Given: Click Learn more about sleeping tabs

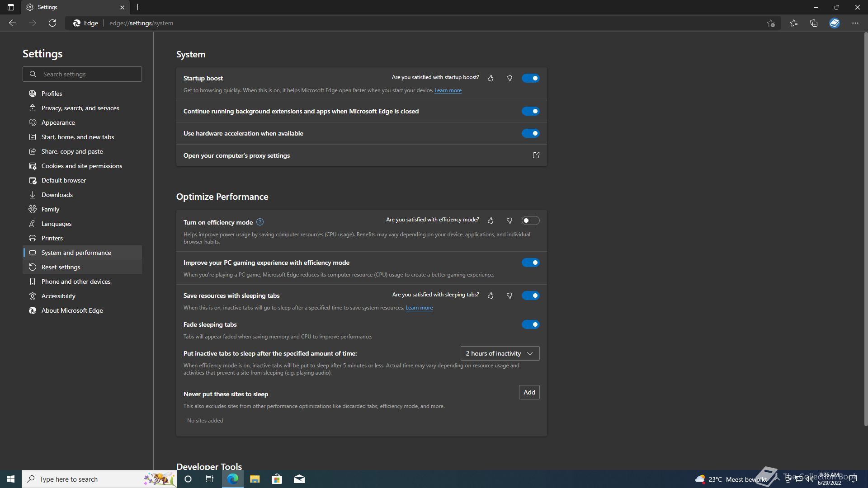Looking at the screenshot, I should point(419,308).
